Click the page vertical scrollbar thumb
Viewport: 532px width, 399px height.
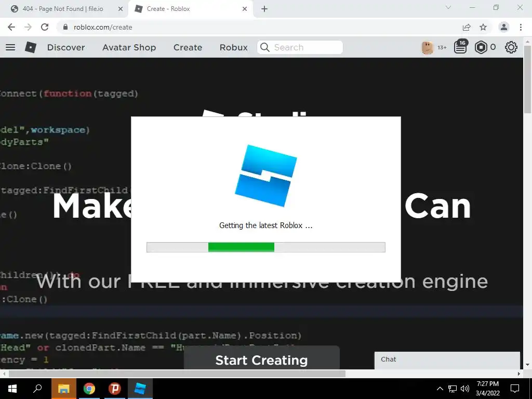pos(528,79)
